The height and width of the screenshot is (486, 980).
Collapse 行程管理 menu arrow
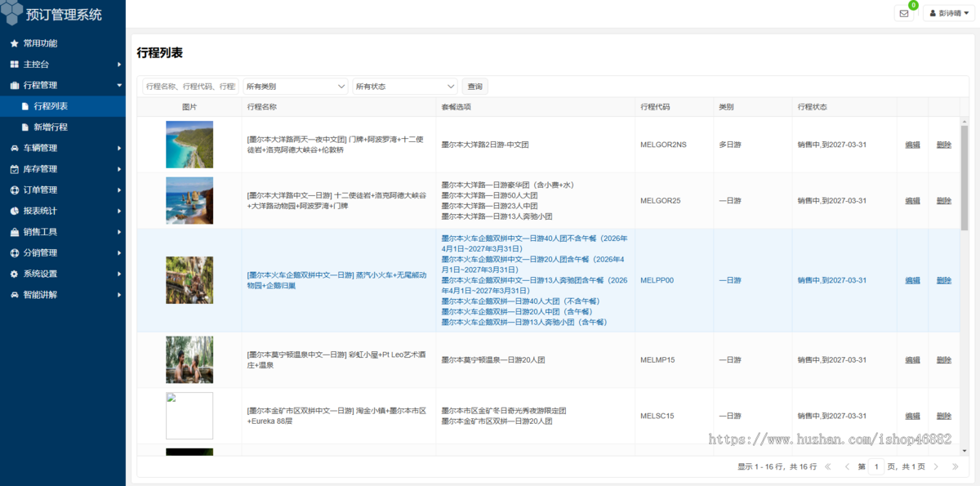click(x=119, y=85)
